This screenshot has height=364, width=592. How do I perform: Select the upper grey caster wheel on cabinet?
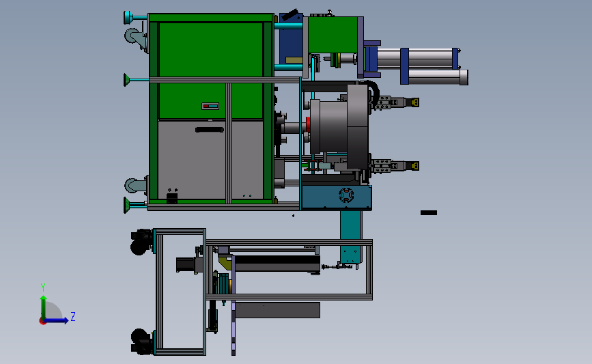pyautogui.click(x=135, y=38)
